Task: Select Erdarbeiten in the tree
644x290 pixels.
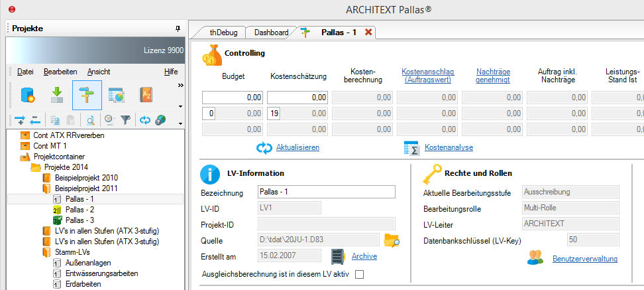Action: [x=83, y=284]
